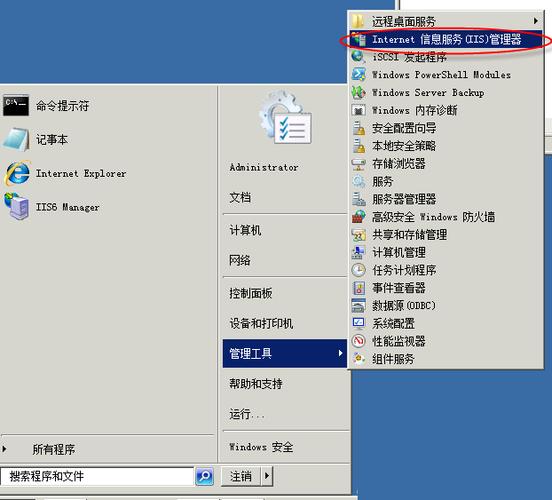Screen dimensions: 552x500
Task: Click the Windows PowerShell Modules text
Action: click(441, 75)
